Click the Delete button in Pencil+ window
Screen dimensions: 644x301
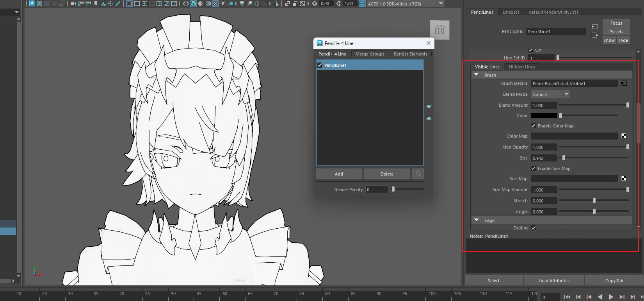[387, 174]
